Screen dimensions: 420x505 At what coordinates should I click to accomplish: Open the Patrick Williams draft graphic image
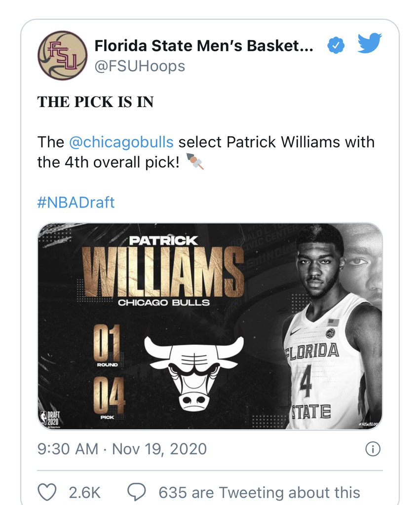point(210,326)
